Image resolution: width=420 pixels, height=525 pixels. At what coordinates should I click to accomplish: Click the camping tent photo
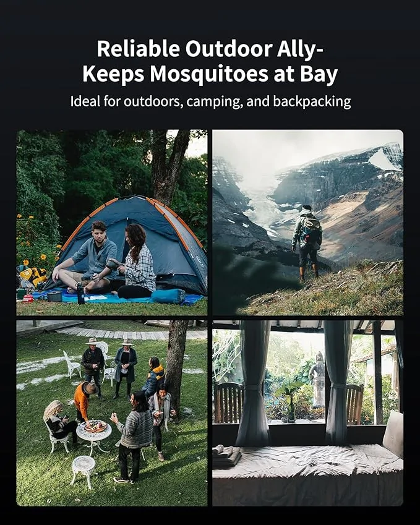click(112, 223)
